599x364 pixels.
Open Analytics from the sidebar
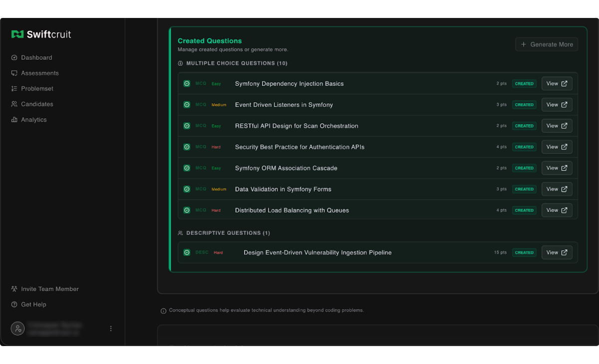pos(34,120)
